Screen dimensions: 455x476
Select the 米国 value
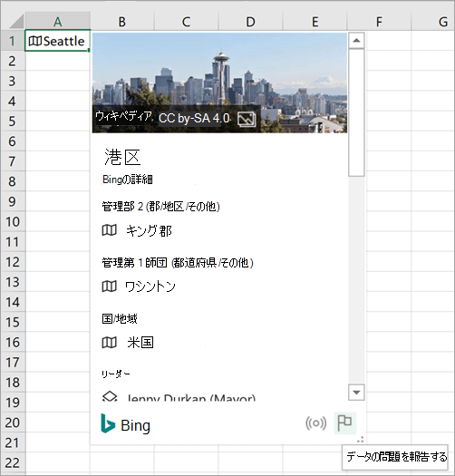(140, 343)
